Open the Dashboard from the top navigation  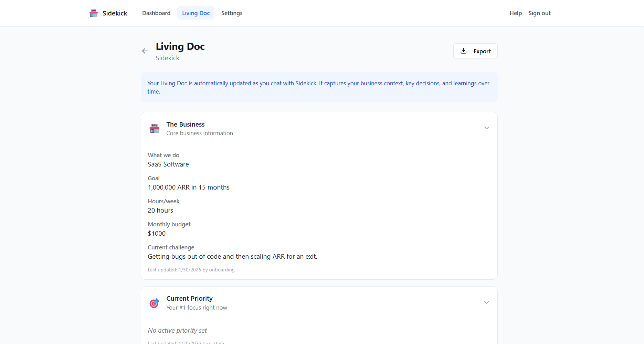pos(156,13)
